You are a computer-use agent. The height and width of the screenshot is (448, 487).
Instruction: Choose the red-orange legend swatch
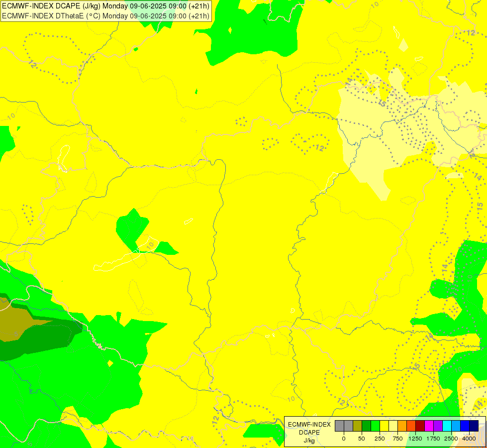tap(411, 426)
